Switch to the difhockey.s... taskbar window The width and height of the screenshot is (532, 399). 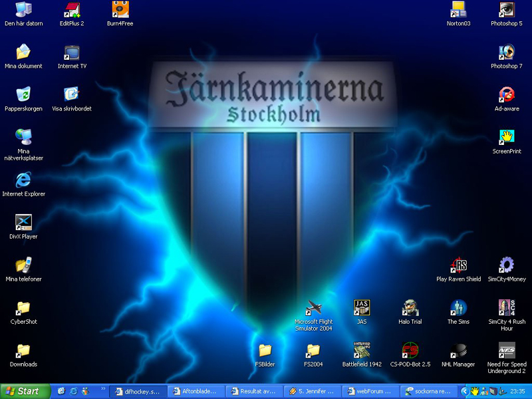point(138,392)
